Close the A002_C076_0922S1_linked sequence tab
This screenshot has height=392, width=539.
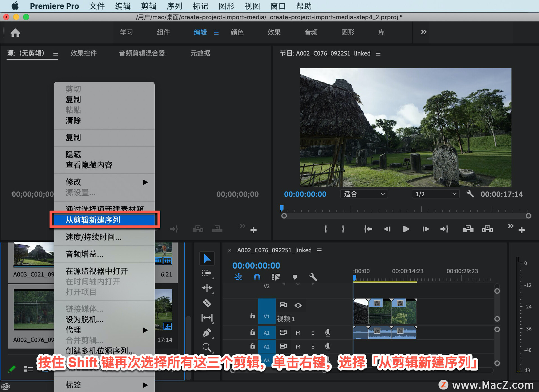230,250
